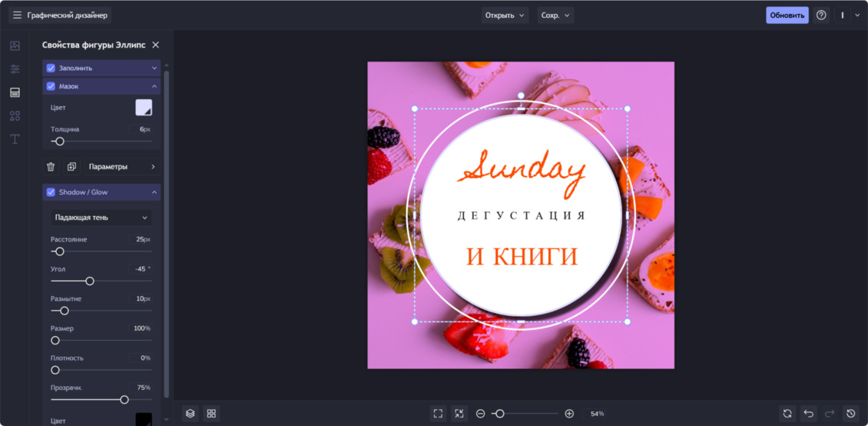Open the help question mark icon
Viewport: 868px width, 426px height.
[x=821, y=15]
